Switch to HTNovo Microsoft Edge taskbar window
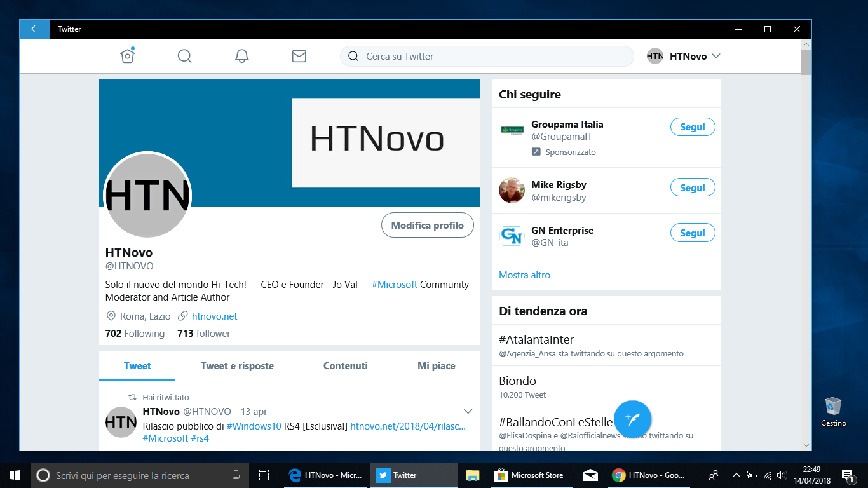The image size is (868, 488). (x=325, y=475)
